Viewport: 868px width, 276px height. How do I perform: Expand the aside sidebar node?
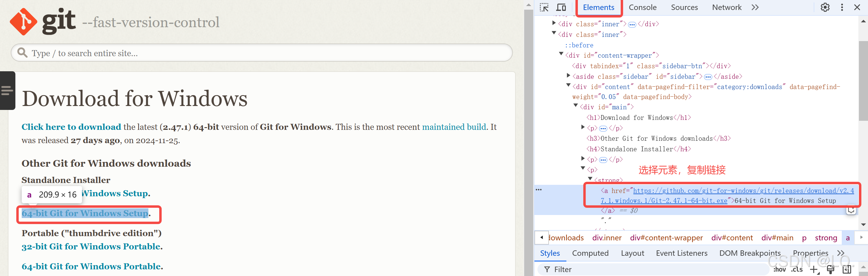[569, 75]
